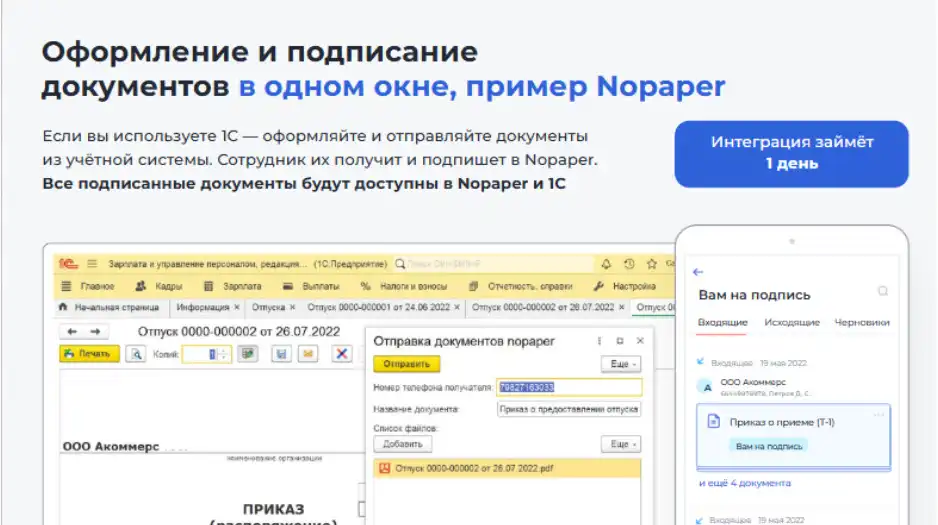This screenshot has width=938, height=525.
Task: Send by email envelope icon
Action: (x=308, y=354)
